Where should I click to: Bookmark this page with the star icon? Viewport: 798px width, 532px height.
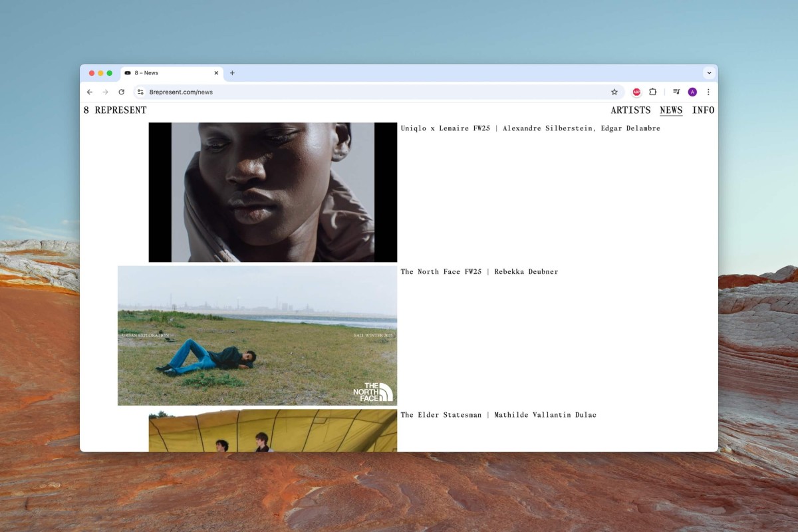tap(614, 92)
